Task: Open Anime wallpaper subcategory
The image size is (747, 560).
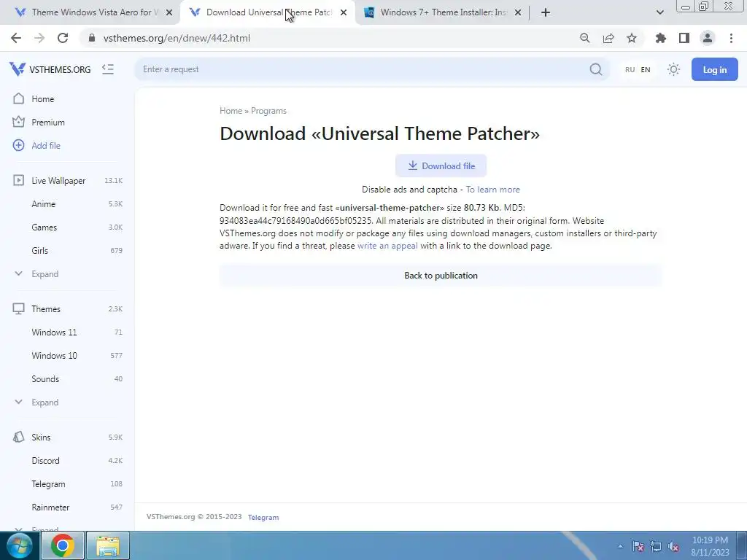Action: coord(43,204)
